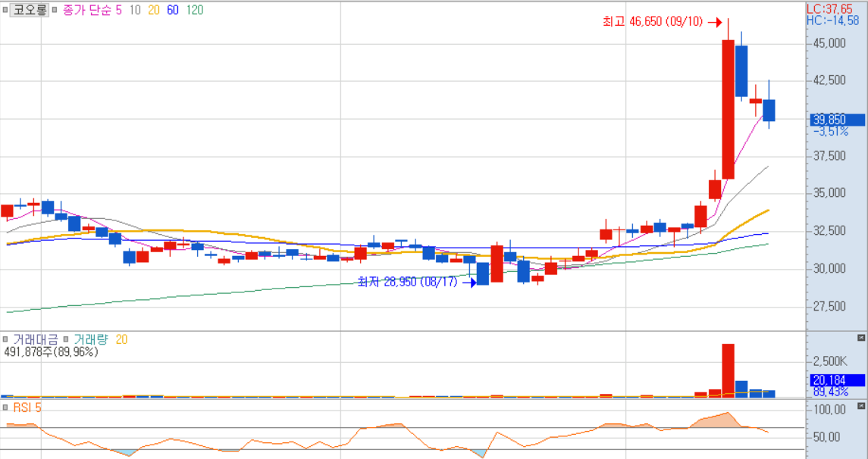
Task: Select the volume panel 20 average legend
Action: pos(121,339)
